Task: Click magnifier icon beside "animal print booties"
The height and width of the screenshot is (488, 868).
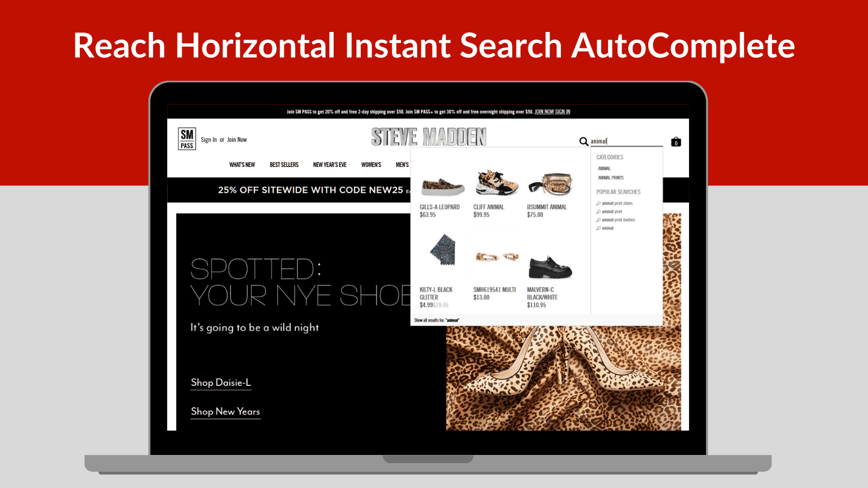Action: [598, 220]
